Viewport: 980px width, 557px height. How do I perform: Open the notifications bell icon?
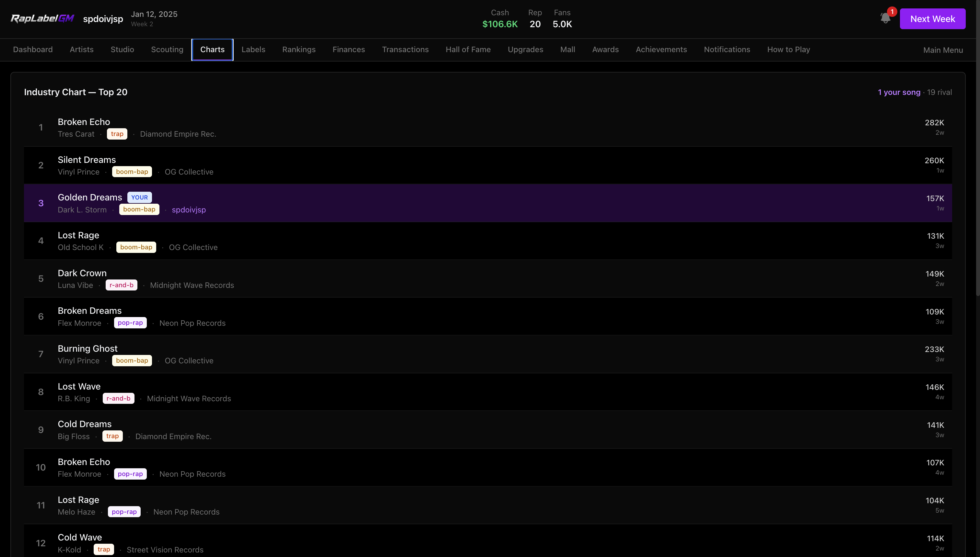[x=885, y=18]
